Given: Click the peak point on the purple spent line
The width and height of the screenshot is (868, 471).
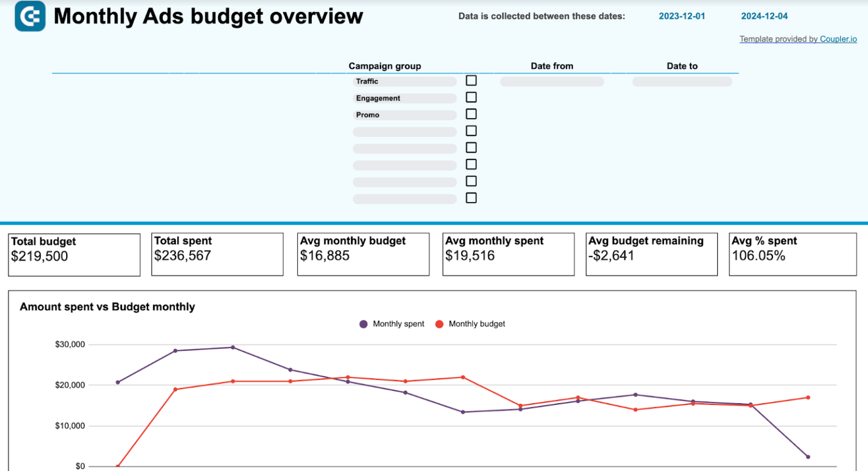Looking at the screenshot, I should pos(232,347).
